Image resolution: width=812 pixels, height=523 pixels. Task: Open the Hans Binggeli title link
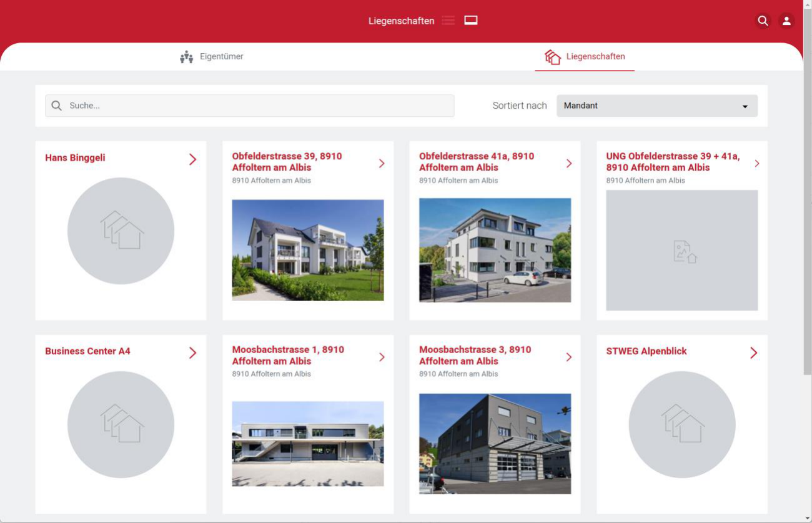(75, 158)
